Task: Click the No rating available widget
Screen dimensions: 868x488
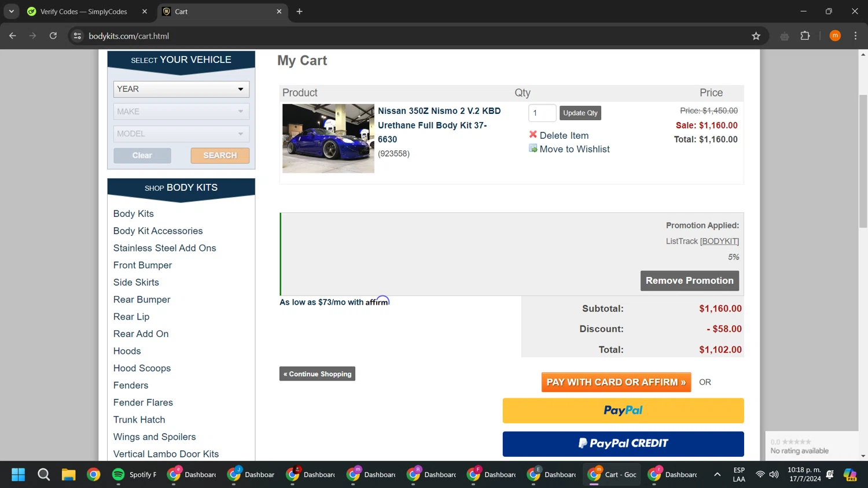Action: click(811, 446)
